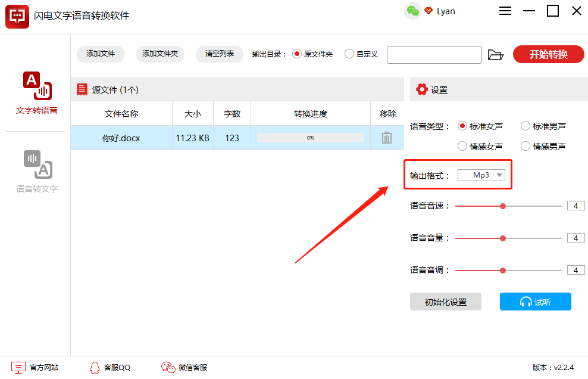
Task: Preview voice with 试听 button
Action: coord(535,302)
